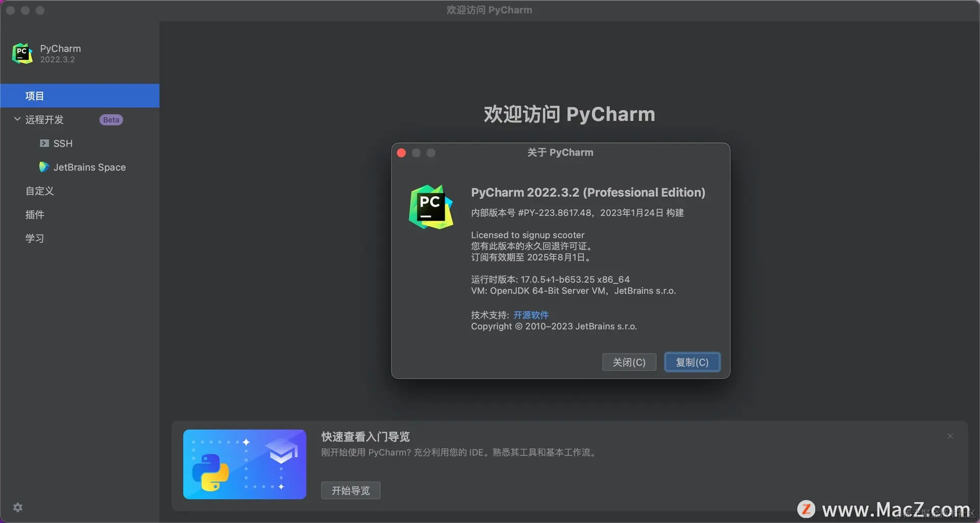
Task: Click the SSH terminal icon
Action: click(44, 143)
